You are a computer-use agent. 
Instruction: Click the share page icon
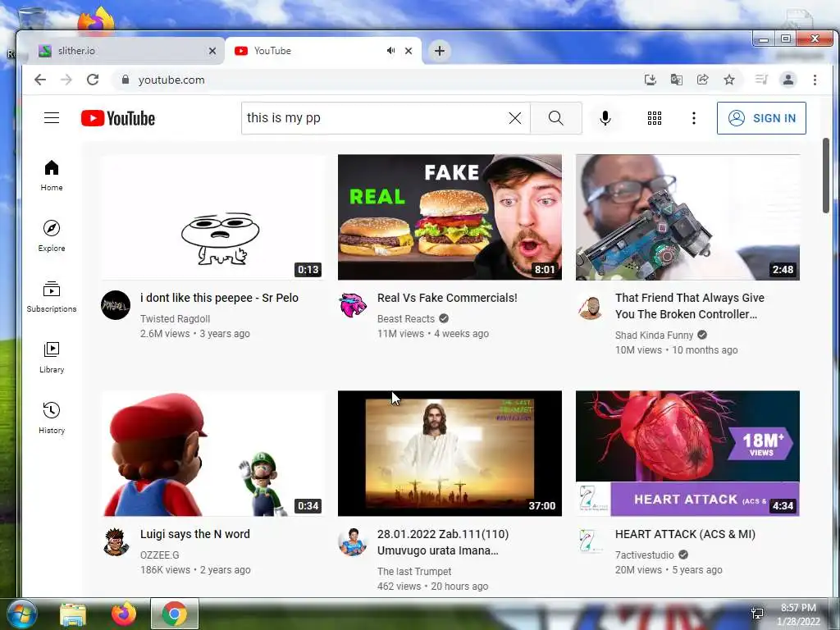[x=702, y=80]
